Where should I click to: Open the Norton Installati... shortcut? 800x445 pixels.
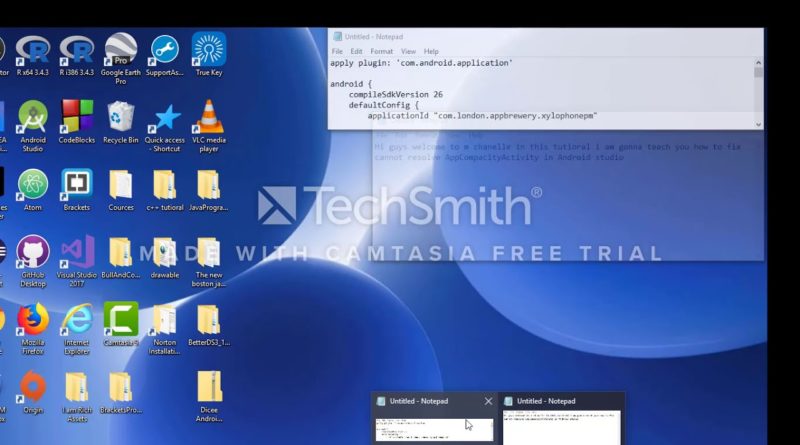coord(164,329)
